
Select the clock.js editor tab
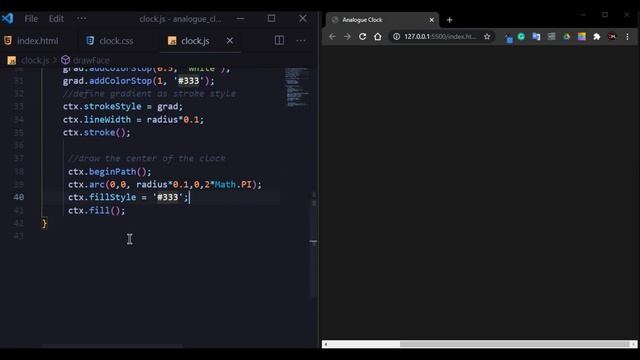(x=195, y=41)
